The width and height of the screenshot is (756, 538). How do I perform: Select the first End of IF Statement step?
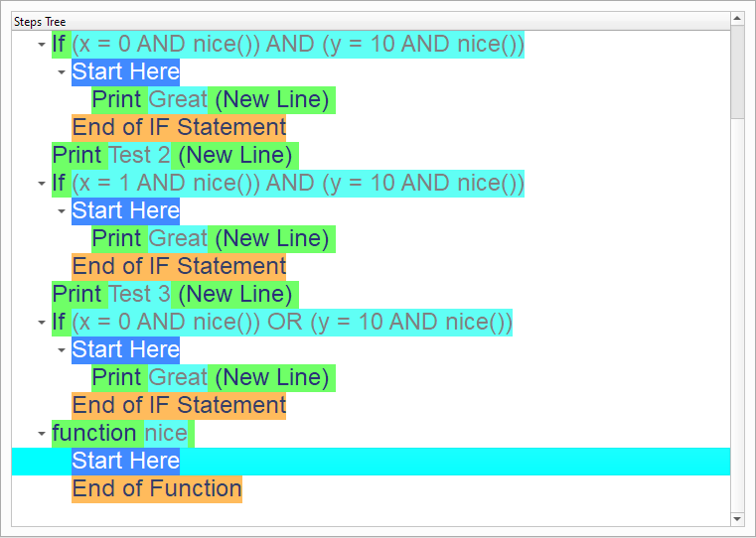tap(179, 128)
